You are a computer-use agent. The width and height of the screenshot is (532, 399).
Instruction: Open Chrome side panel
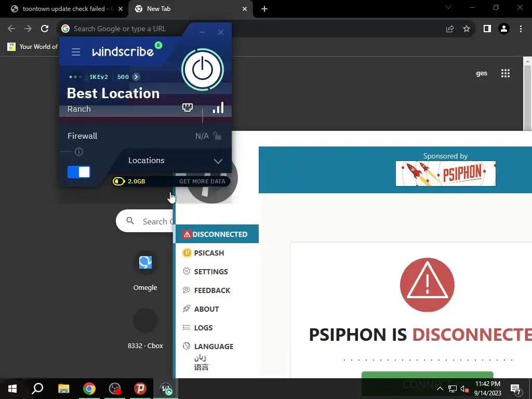pyautogui.click(x=487, y=29)
